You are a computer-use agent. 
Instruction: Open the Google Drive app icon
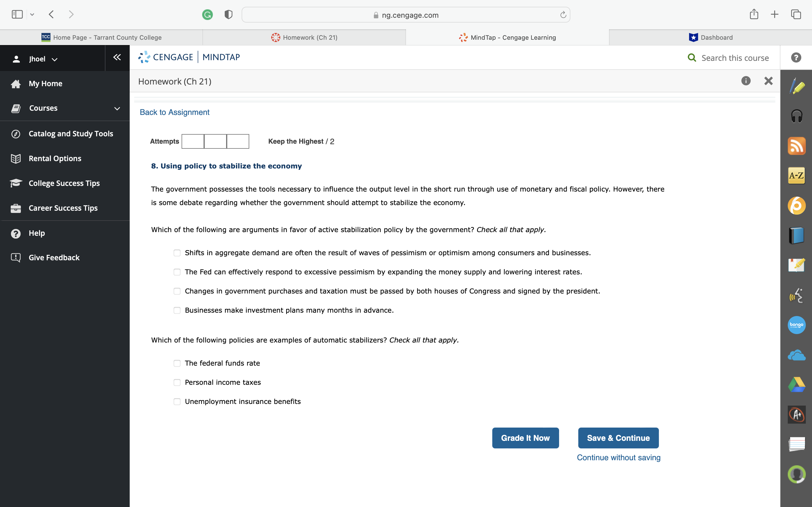796,384
